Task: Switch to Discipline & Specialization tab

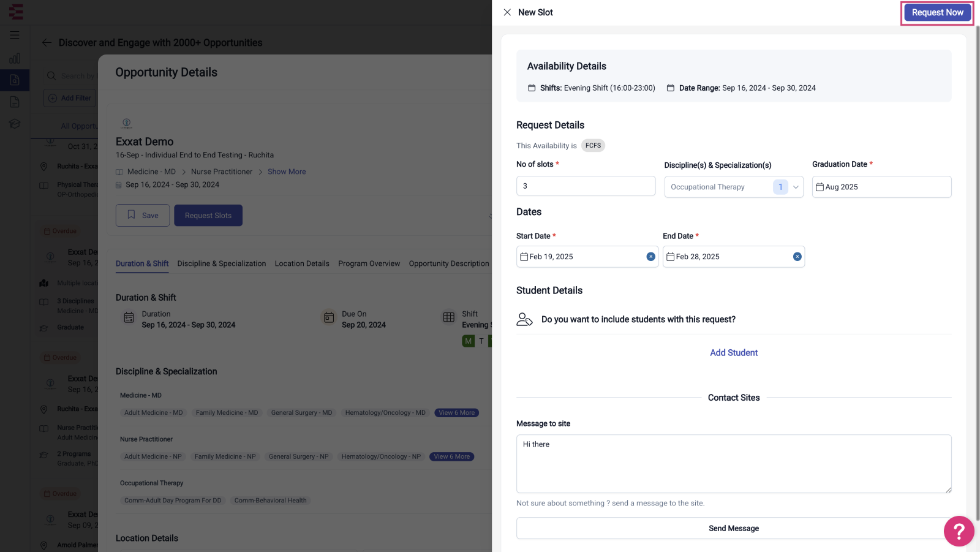Action: coord(222,263)
